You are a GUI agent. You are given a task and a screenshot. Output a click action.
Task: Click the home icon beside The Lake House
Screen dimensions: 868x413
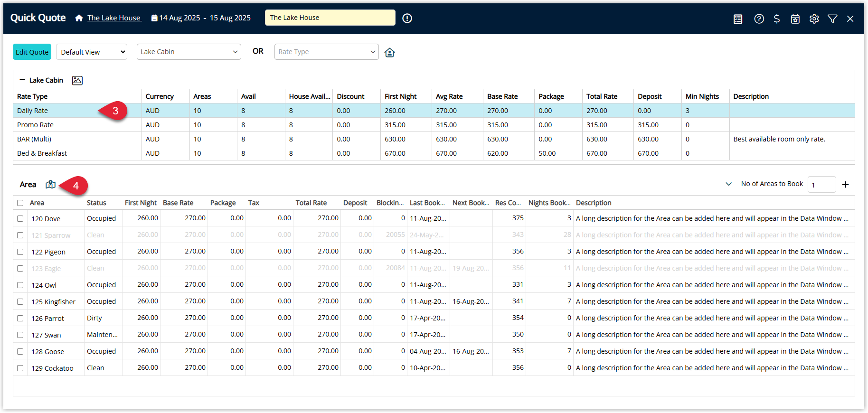click(x=79, y=18)
